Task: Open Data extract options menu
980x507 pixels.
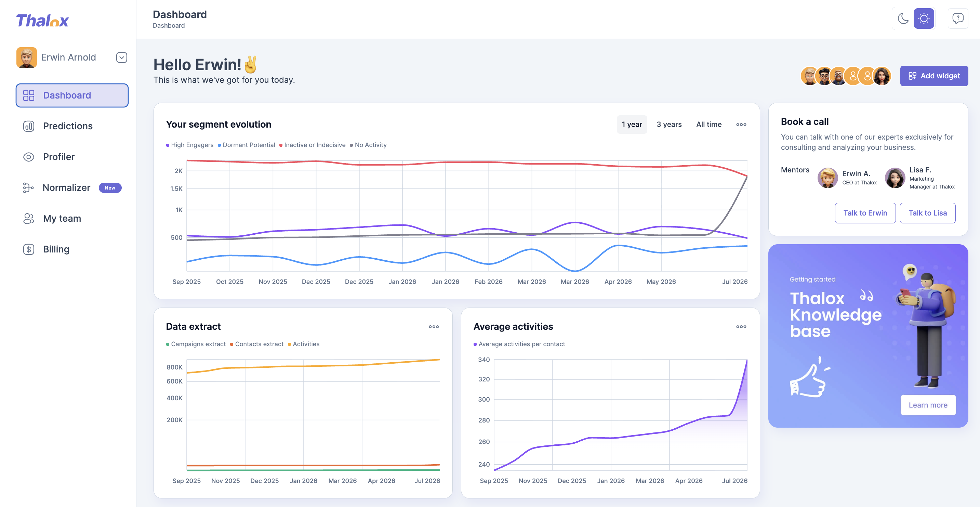Action: 434,327
